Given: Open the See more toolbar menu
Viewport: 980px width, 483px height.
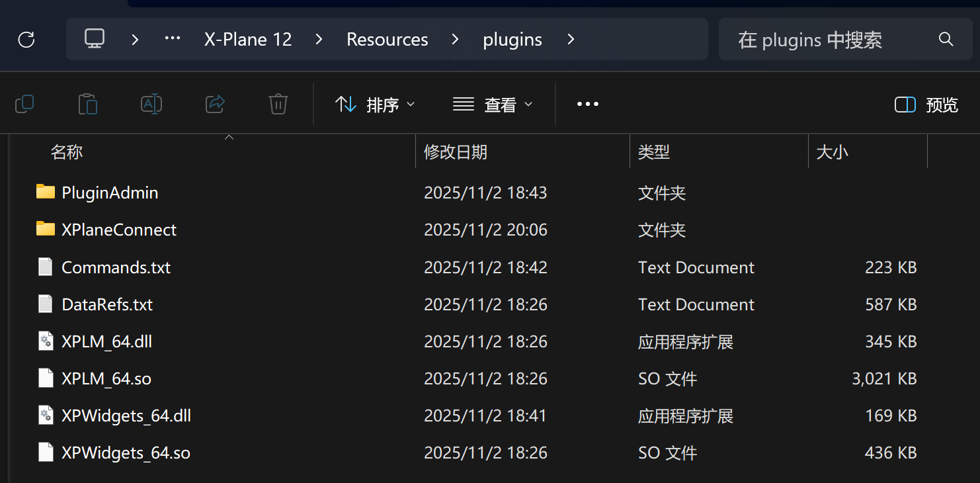Looking at the screenshot, I should point(587,104).
